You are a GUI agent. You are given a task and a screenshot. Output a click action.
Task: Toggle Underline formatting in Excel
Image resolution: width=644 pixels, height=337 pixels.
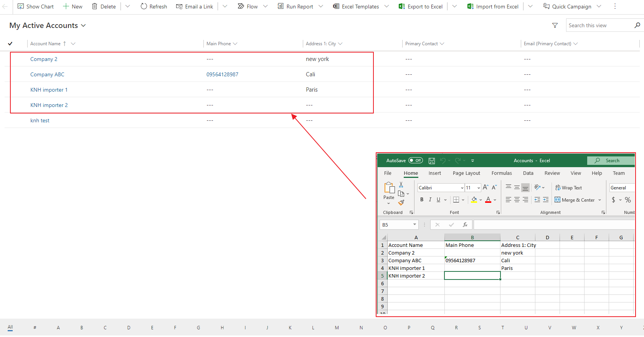[x=438, y=200]
